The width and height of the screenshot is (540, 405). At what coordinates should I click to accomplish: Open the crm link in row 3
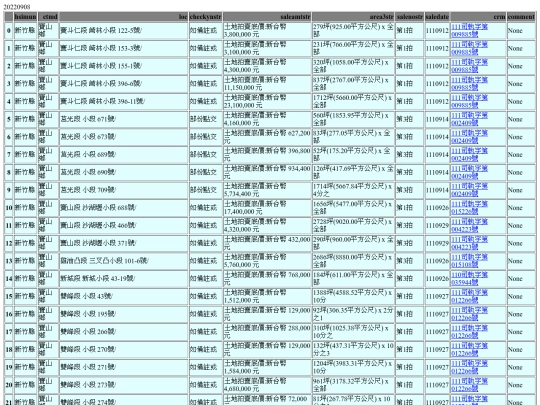469,84
